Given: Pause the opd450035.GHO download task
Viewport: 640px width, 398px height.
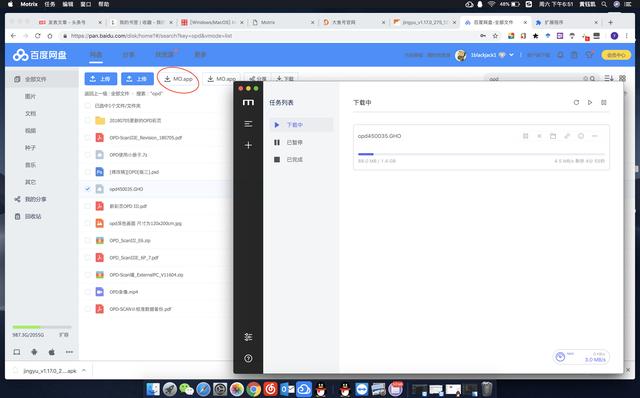Looking at the screenshot, I should coord(526,136).
